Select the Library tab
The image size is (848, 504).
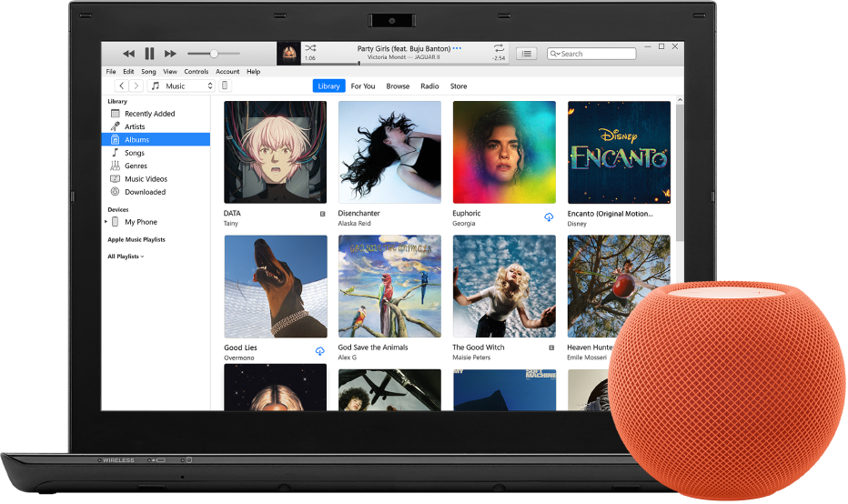coord(328,86)
